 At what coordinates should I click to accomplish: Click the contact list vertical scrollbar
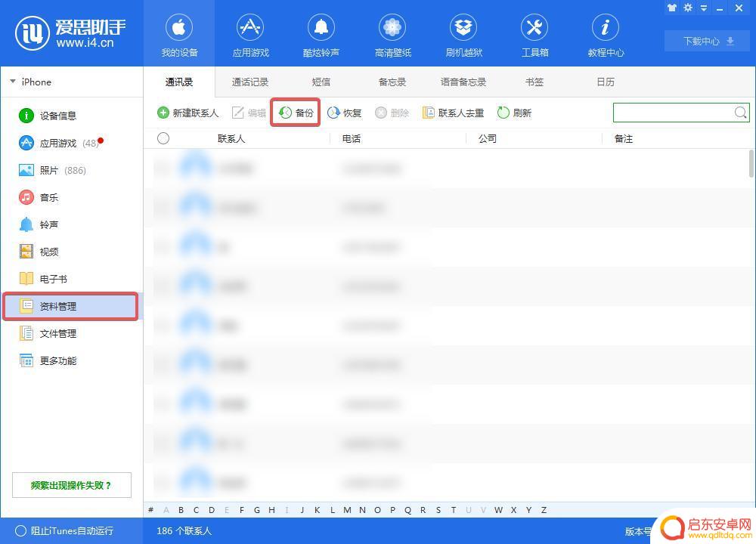(x=751, y=164)
